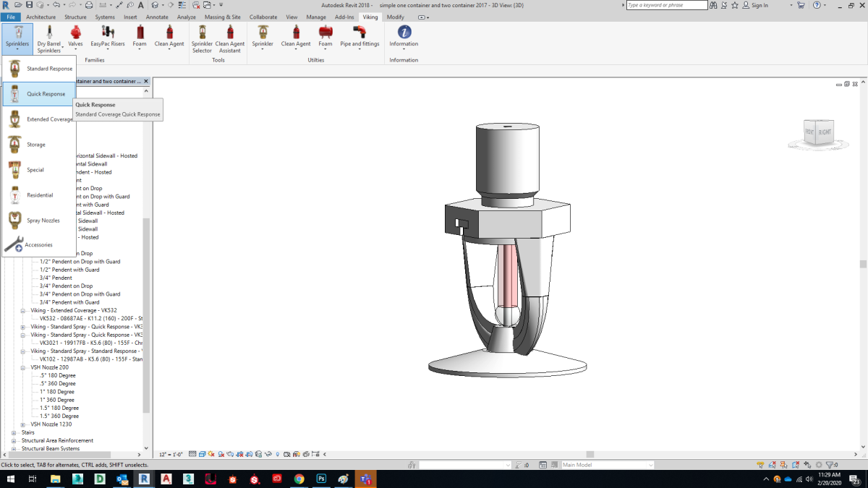Open the view scale 12" = 1'-0" selector
Image resolution: width=868 pixels, height=488 pixels.
172,455
